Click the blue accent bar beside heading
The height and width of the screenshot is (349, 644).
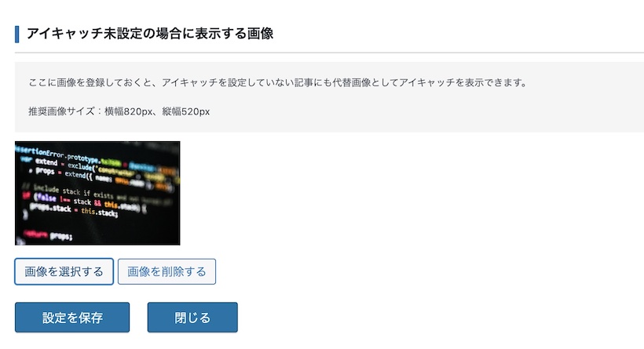coord(16,34)
